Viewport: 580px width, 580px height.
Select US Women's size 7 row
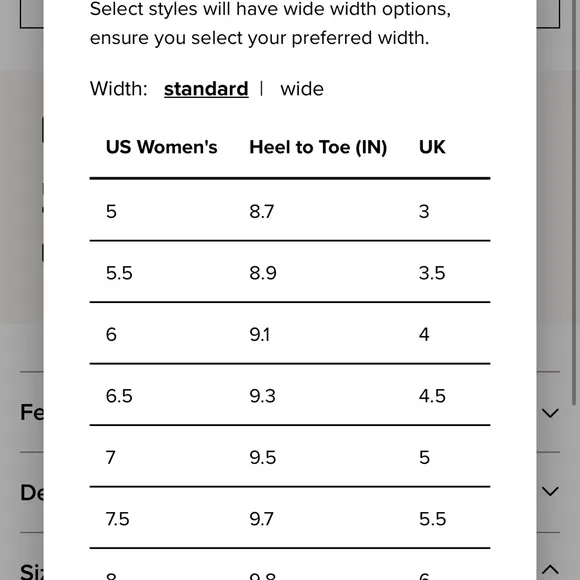click(290, 456)
